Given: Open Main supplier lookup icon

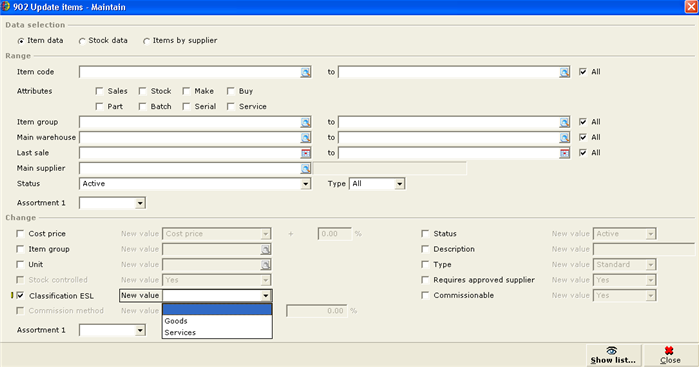Looking at the screenshot, I should (305, 169).
